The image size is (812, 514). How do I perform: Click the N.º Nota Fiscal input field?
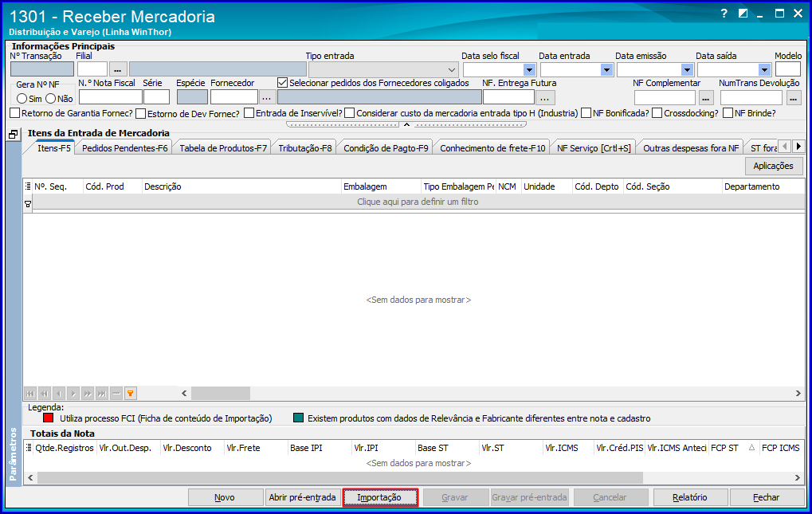(x=110, y=97)
